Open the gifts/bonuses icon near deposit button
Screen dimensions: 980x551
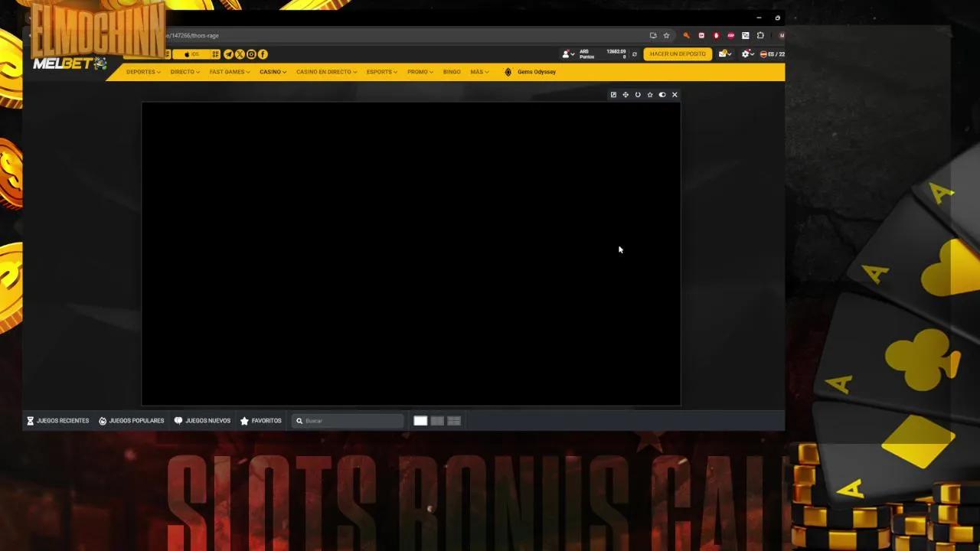(x=724, y=54)
